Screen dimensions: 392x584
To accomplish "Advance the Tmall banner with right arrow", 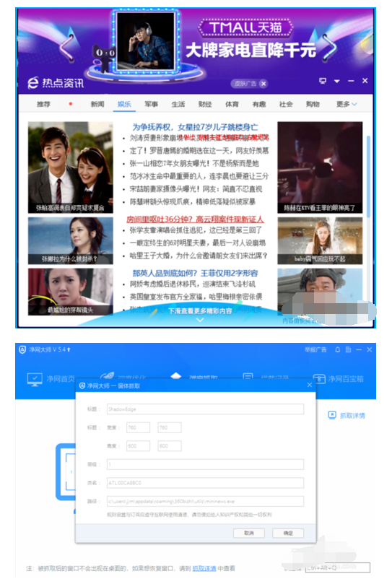I will click(330, 48).
